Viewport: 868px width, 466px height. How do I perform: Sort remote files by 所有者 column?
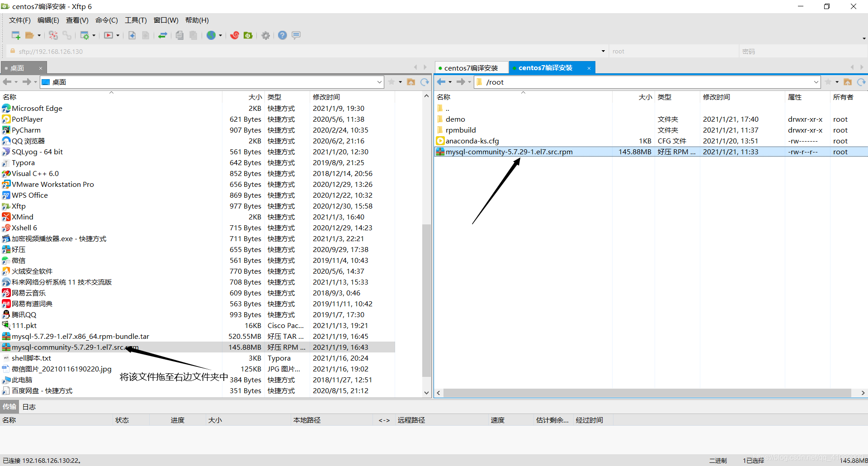coord(849,97)
